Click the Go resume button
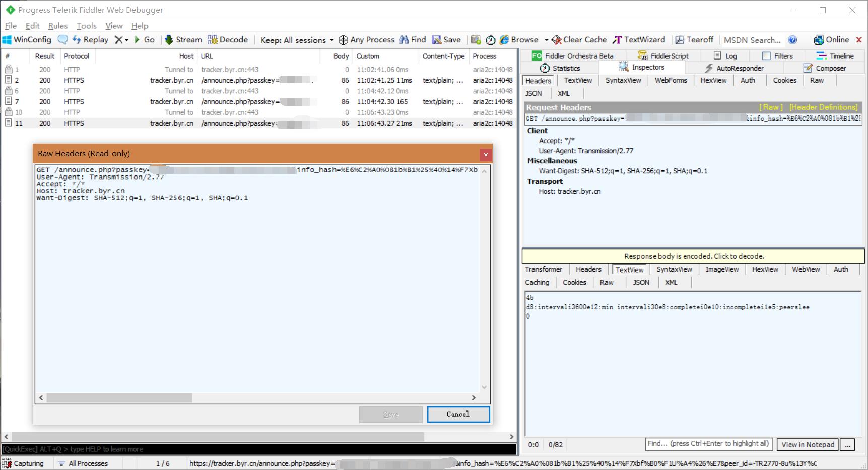Image resolution: width=868 pixels, height=470 pixels. tap(145, 40)
